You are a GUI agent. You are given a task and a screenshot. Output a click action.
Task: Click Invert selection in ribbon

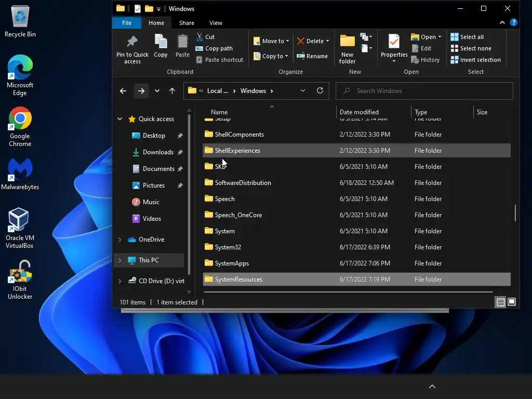[x=476, y=60]
